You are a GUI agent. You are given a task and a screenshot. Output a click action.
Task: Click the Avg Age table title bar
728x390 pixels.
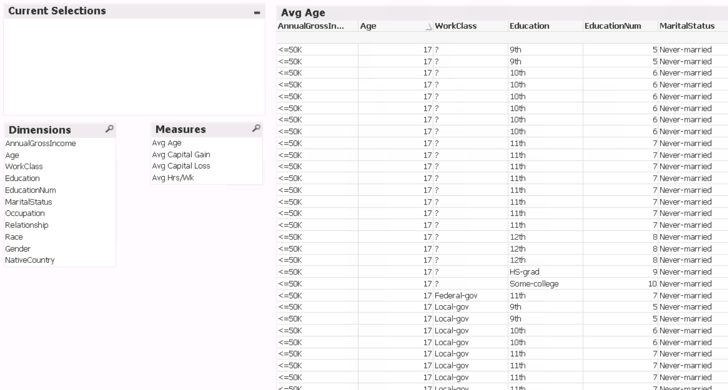pyautogui.click(x=502, y=13)
